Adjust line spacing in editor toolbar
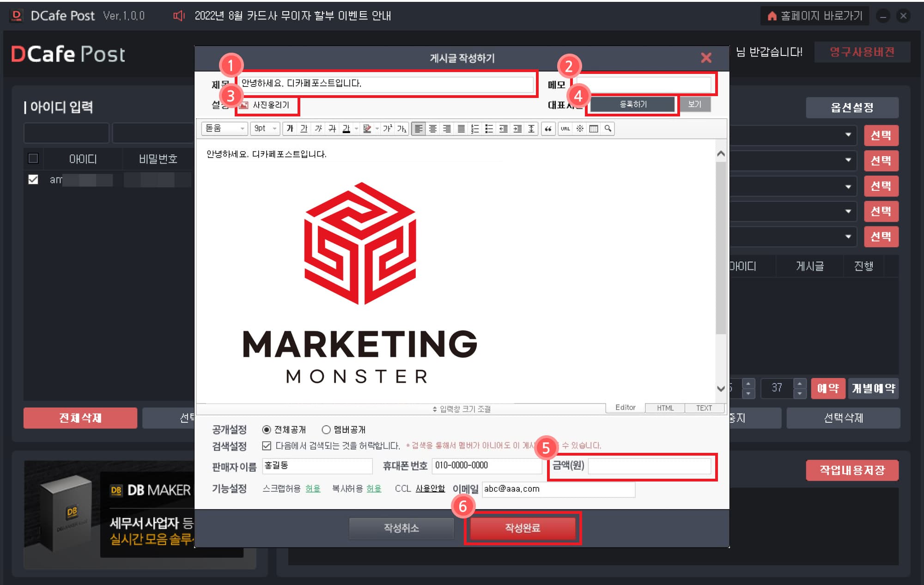924x585 pixels. coord(532,128)
